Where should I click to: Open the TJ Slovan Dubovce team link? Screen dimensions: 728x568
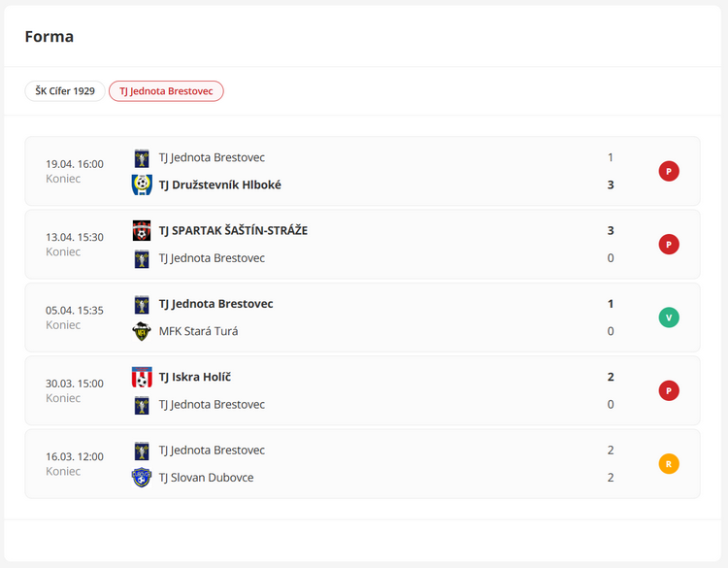206,478
